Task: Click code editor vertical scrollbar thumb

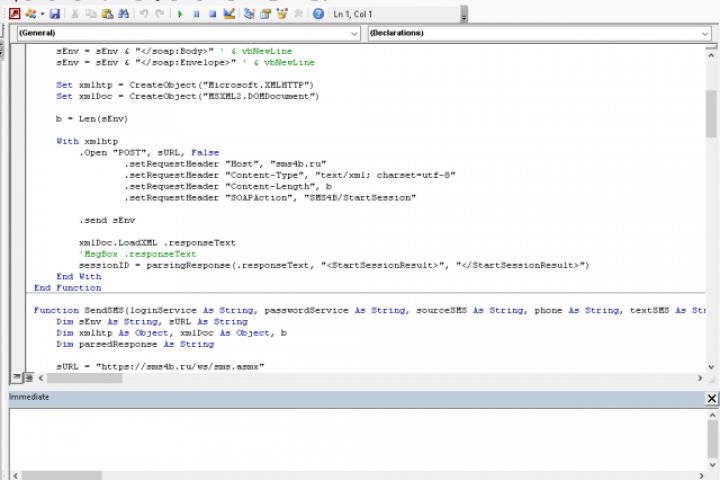Action: point(711,113)
